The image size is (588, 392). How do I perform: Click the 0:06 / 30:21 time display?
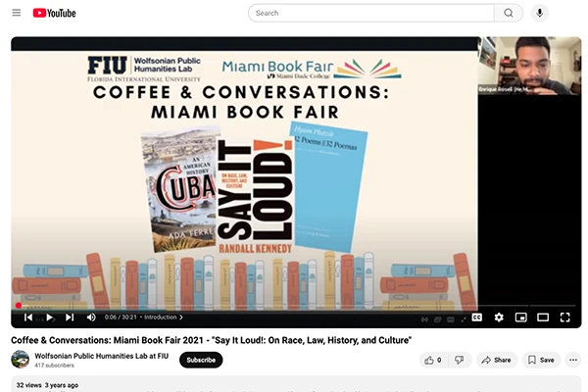click(x=121, y=318)
